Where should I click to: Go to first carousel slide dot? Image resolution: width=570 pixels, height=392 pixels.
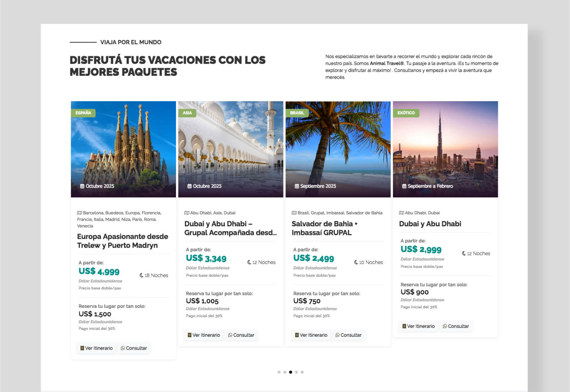(x=279, y=372)
